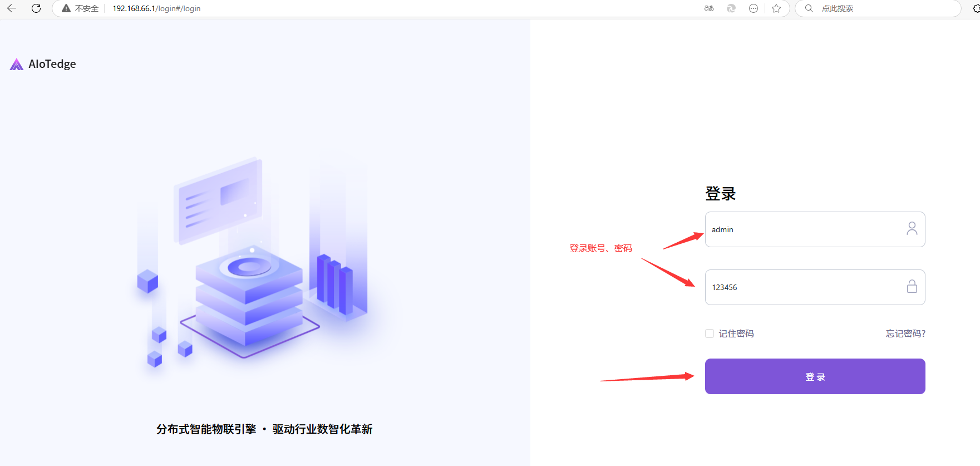Click the magnifier icon in search box
Viewport: 980px width, 466px height.
(809, 8)
